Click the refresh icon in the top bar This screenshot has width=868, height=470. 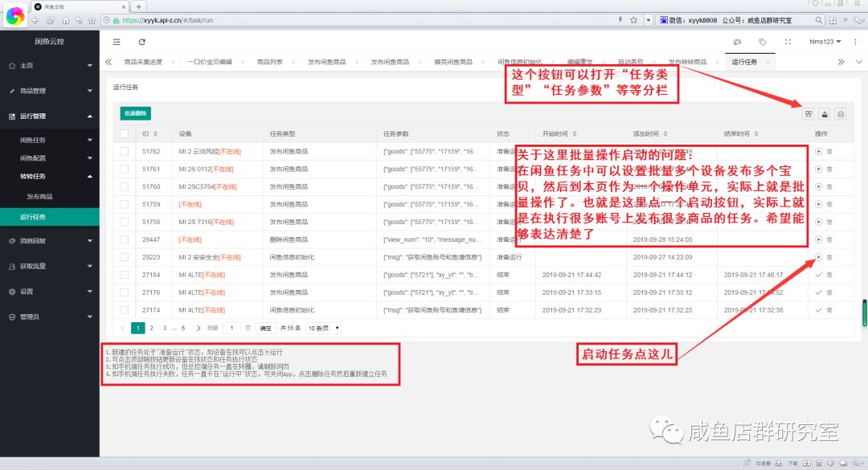[x=142, y=42]
